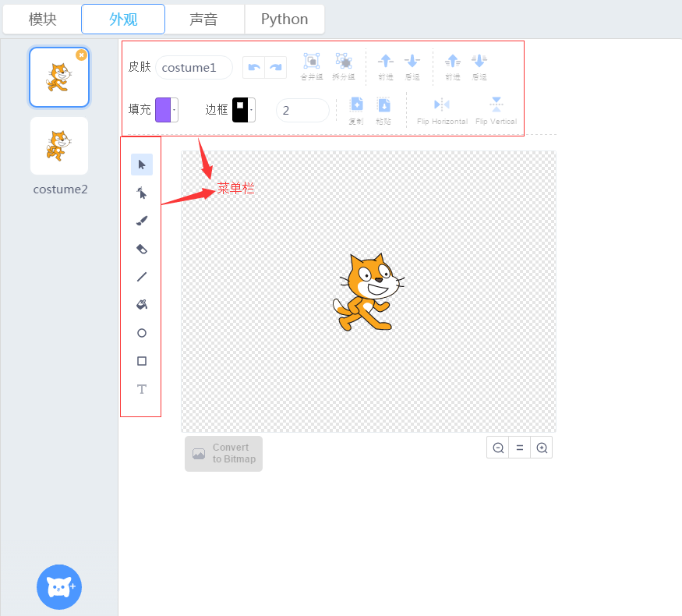
Task: Click Flip Horizontal
Action: click(442, 111)
